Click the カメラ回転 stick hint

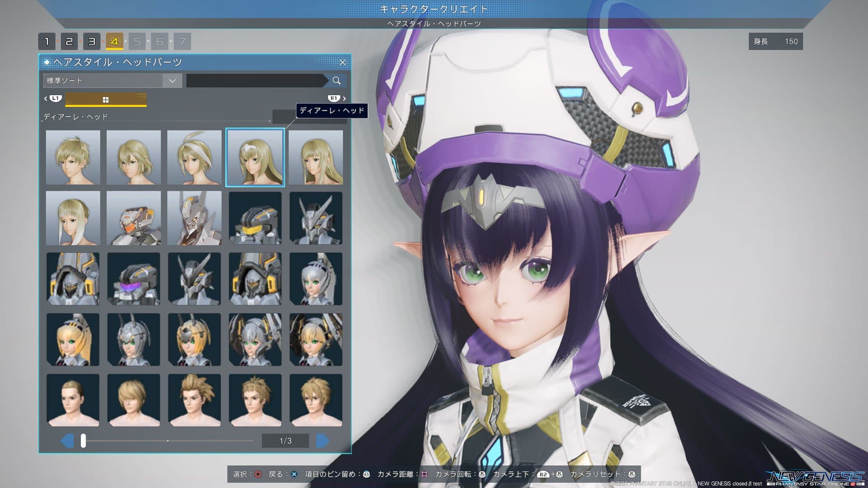pyautogui.click(x=461, y=474)
